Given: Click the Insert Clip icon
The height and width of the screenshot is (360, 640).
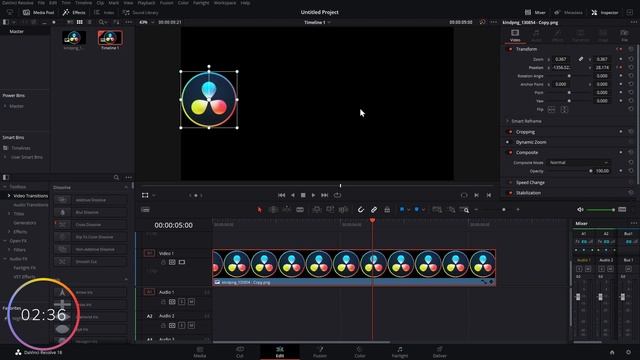Looking at the screenshot, I should 316,209.
